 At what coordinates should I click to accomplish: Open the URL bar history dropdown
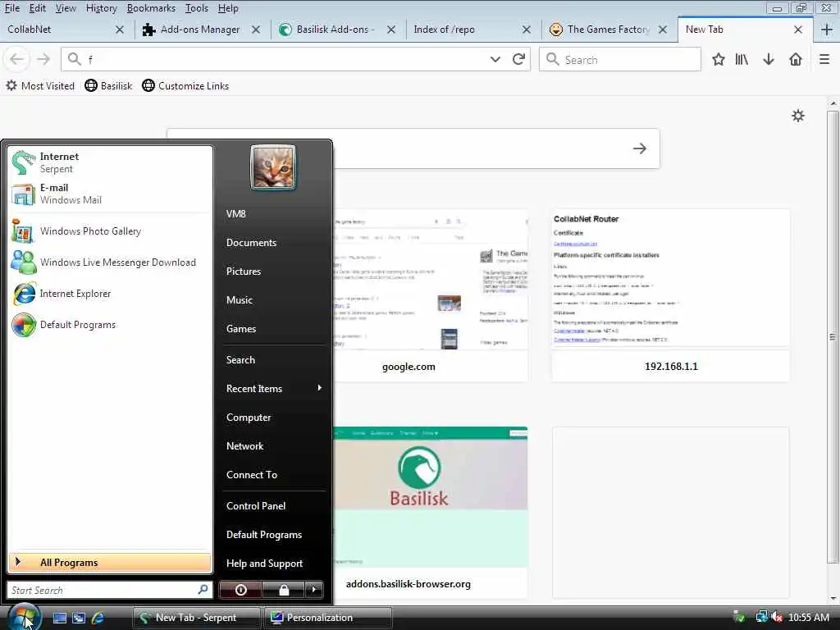pyautogui.click(x=495, y=59)
